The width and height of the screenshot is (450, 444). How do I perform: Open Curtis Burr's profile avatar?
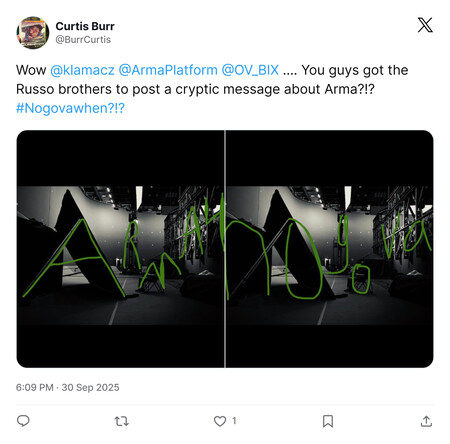click(33, 33)
